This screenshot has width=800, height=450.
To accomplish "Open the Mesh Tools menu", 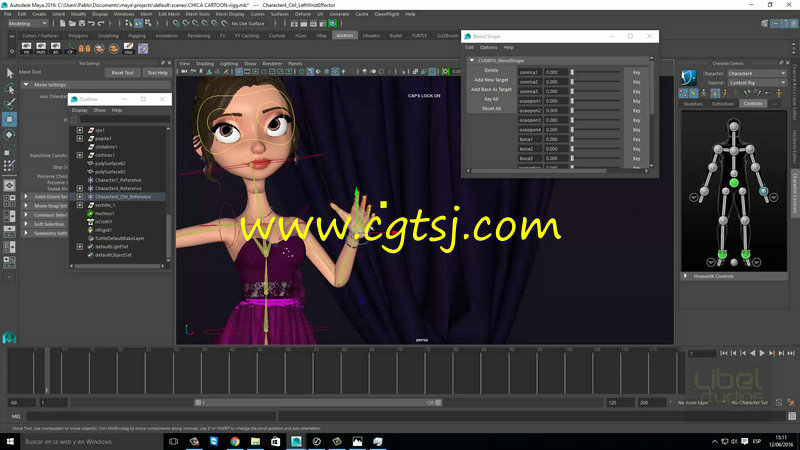I will click(x=197, y=14).
